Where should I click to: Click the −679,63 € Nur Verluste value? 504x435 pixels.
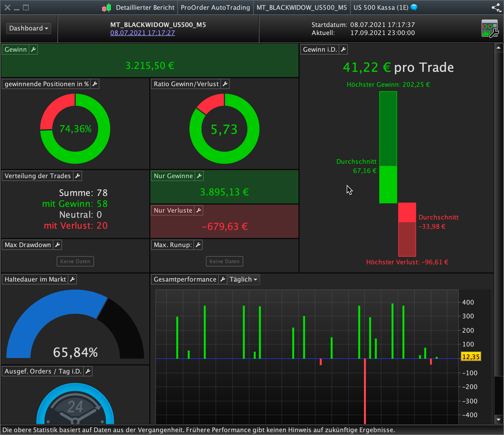(x=224, y=226)
